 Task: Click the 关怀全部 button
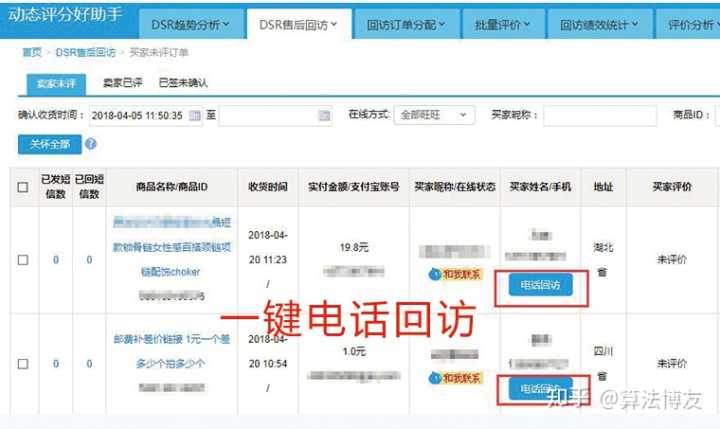(50, 144)
